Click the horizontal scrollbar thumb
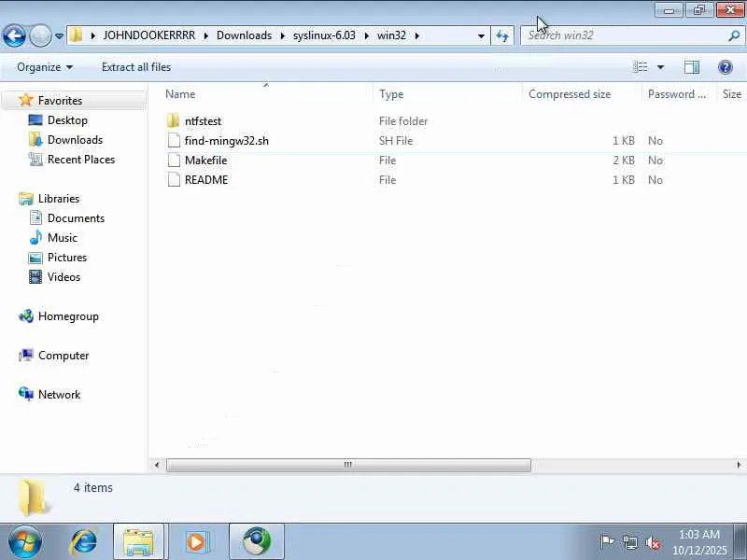 [x=348, y=465]
